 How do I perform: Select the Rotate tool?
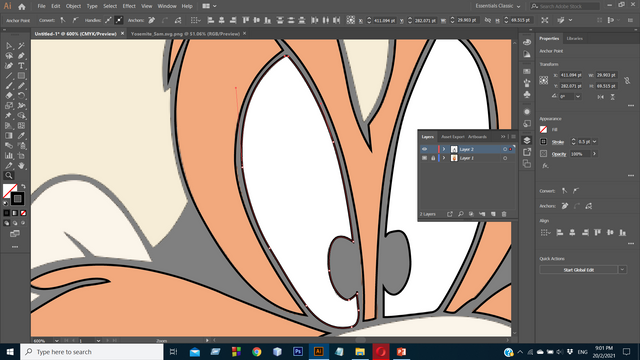tap(21, 96)
